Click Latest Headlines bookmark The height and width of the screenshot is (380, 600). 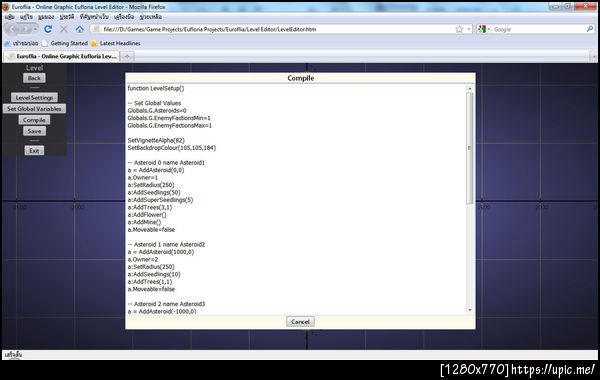pos(120,43)
